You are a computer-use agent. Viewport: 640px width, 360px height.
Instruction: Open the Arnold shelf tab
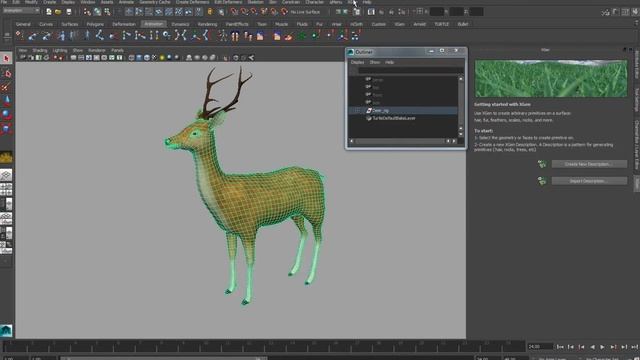point(420,24)
